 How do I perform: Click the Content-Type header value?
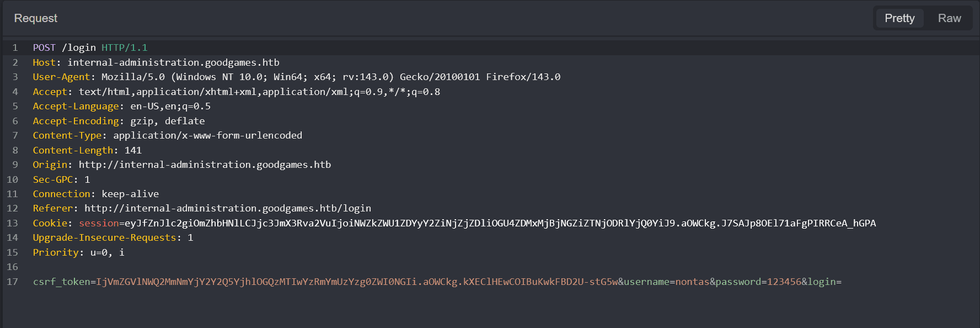coord(207,135)
